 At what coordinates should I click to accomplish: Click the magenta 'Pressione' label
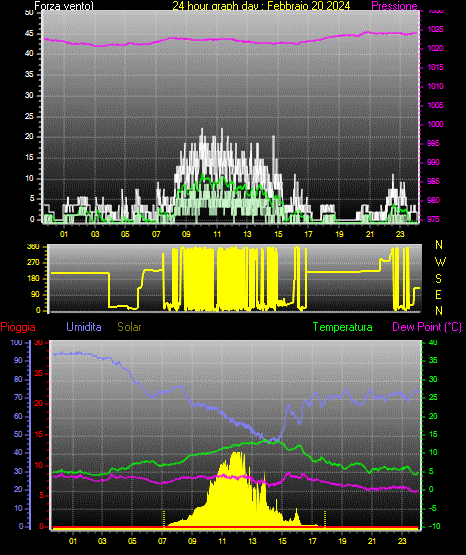pyautogui.click(x=394, y=5)
